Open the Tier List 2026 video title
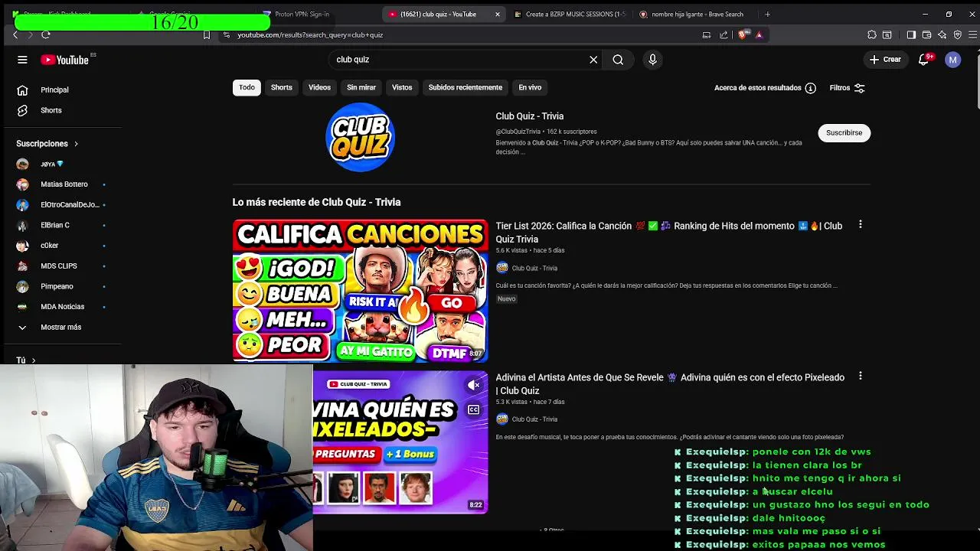The height and width of the screenshot is (551, 980). [x=669, y=232]
